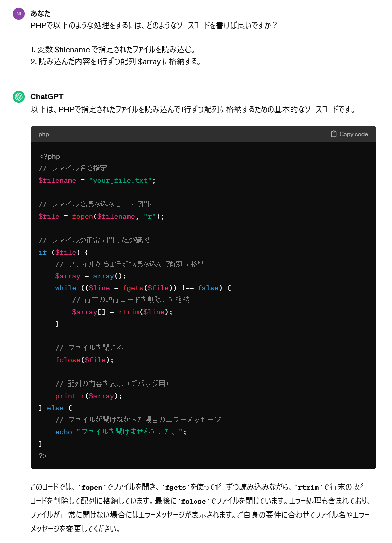Click the purple NI user avatar
Viewport: 392px width, 543px height.
19,14
